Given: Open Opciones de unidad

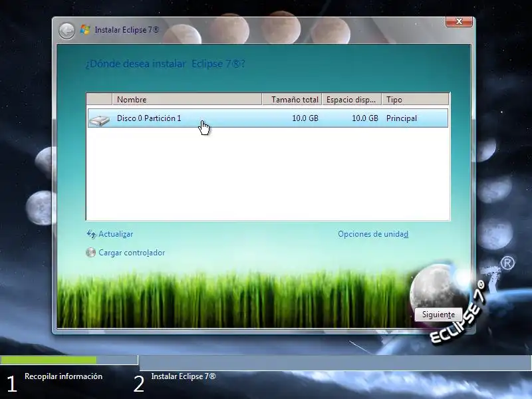Looking at the screenshot, I should [x=373, y=234].
